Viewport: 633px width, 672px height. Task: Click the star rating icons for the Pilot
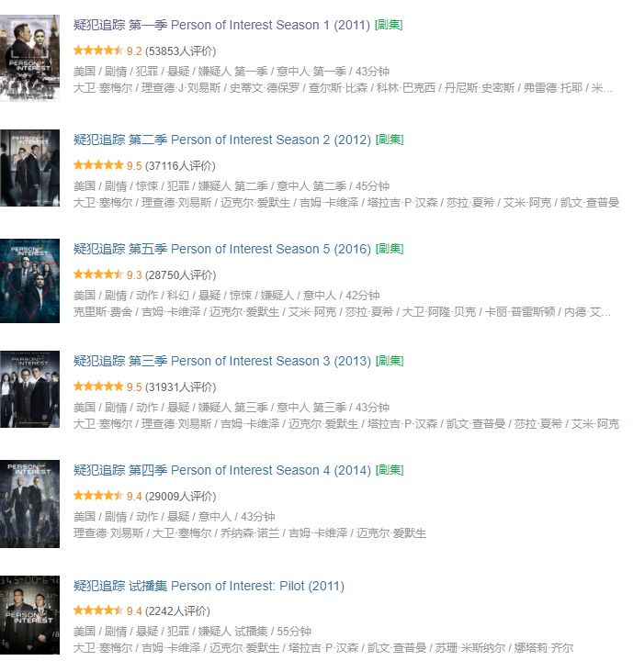click(x=98, y=610)
